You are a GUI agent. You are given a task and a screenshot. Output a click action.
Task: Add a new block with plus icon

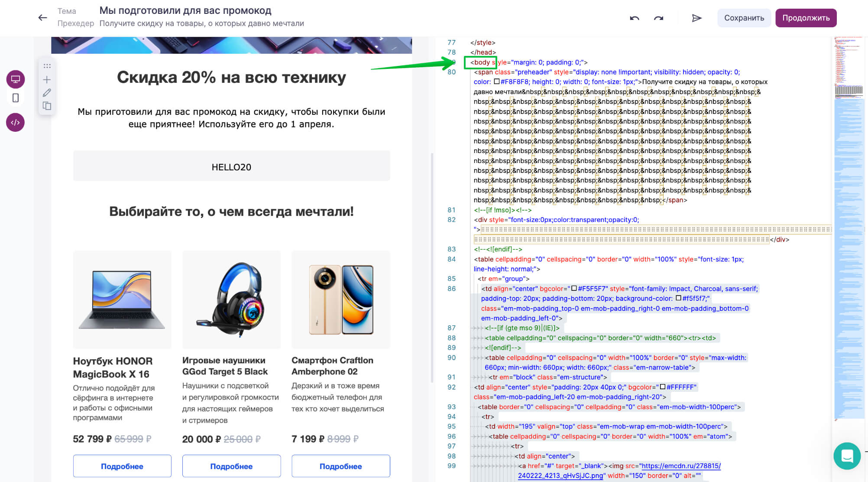click(47, 80)
